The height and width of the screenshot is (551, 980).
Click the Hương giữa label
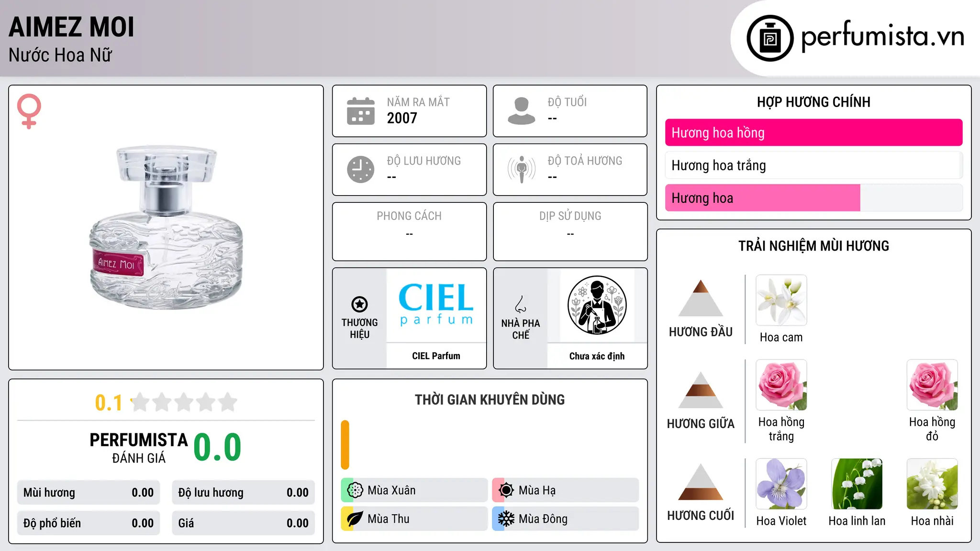[701, 424]
